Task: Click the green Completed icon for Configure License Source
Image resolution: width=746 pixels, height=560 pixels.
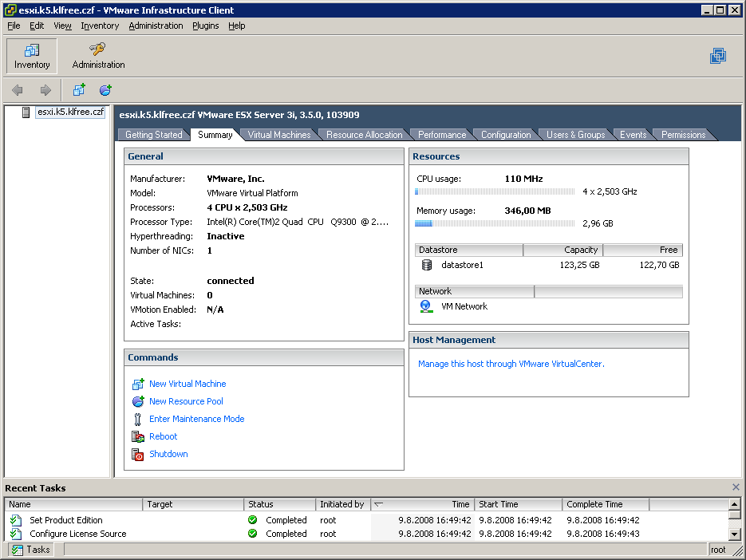Action: pos(253,534)
